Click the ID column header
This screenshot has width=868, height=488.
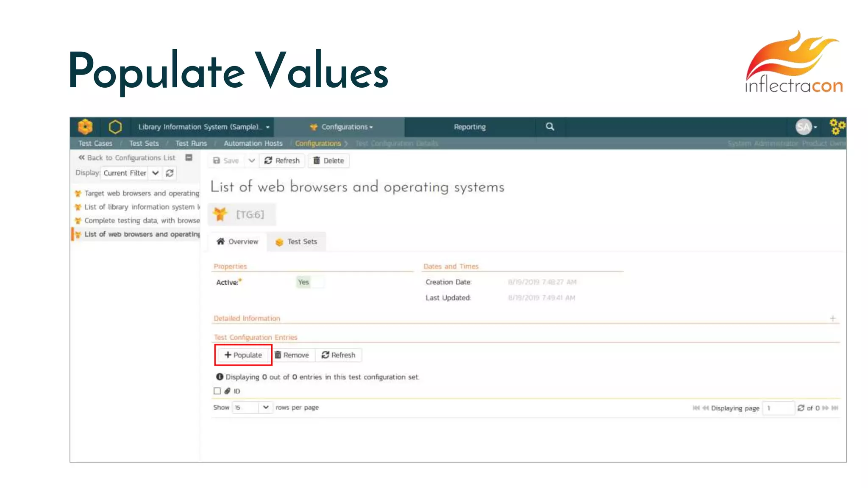(x=237, y=391)
